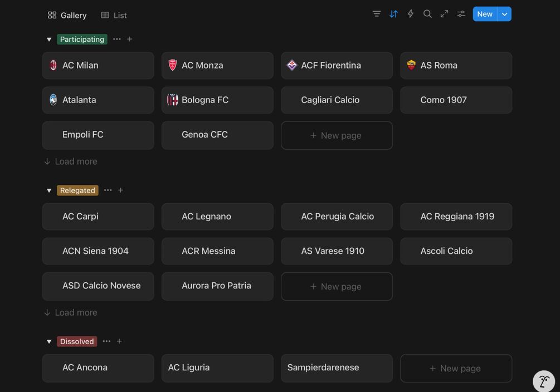Open the ASD Calcio Novese card
560x392 pixels.
[x=98, y=286]
